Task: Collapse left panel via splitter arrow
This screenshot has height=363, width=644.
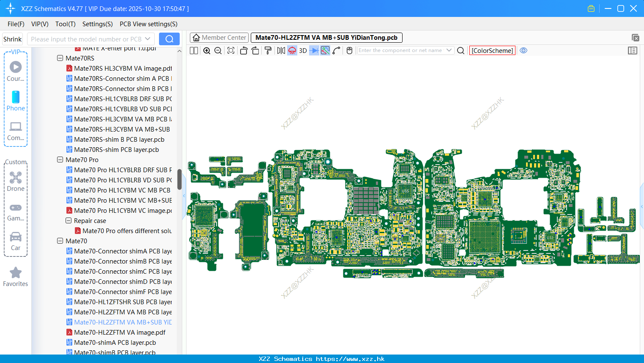Action: 184,196
